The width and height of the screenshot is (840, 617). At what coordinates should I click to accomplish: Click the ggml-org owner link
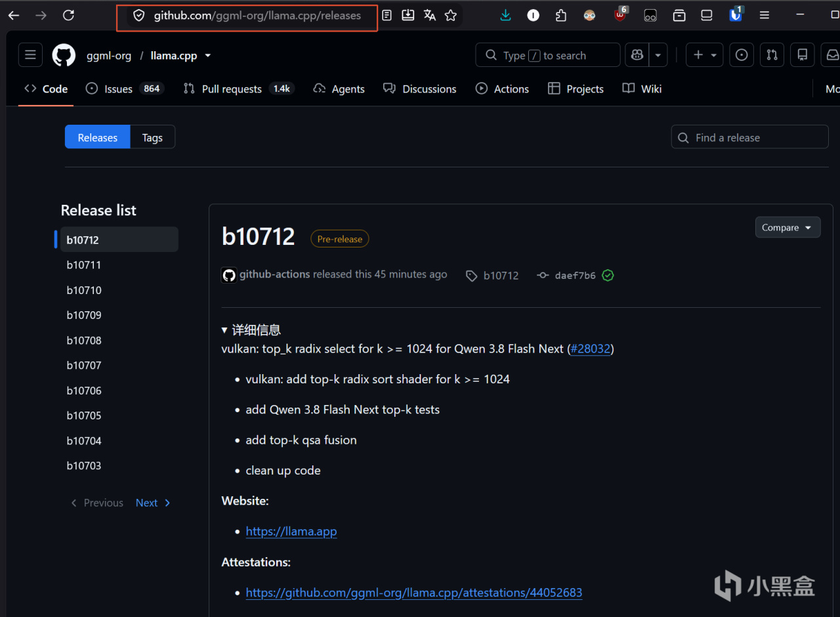tap(109, 56)
